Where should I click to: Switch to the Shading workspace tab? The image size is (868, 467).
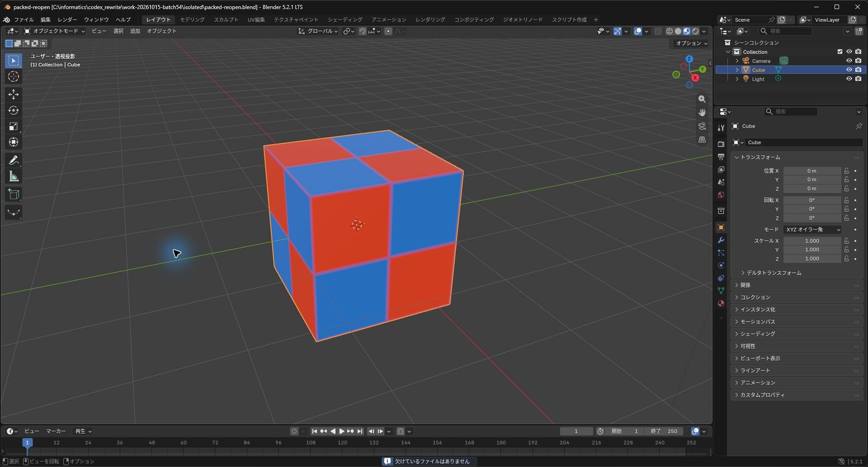click(x=345, y=20)
